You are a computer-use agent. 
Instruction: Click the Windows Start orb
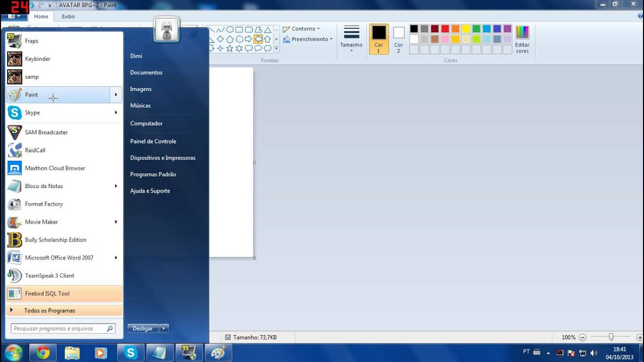(14, 352)
